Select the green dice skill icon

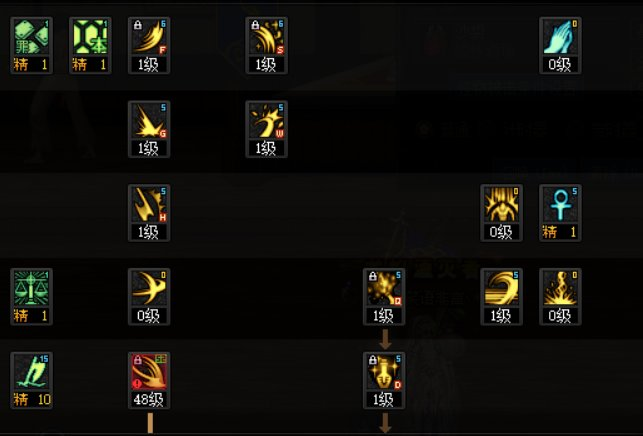[32, 37]
